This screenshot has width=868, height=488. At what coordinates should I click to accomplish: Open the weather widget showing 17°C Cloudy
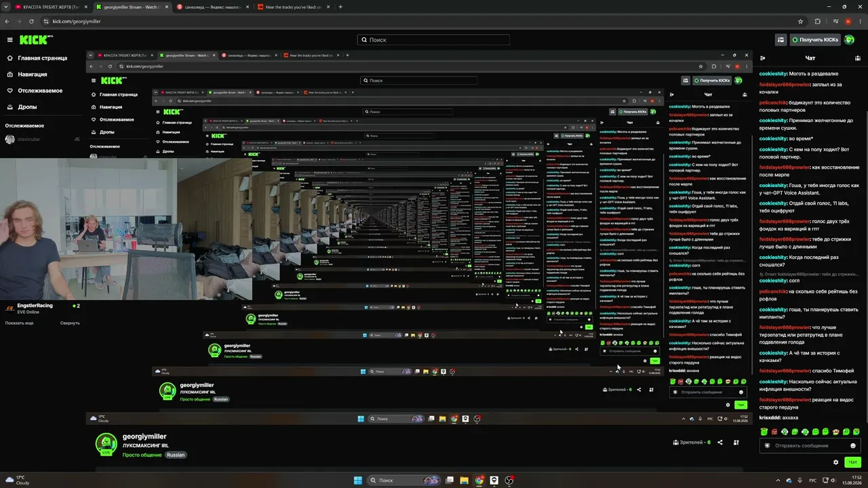(x=18, y=481)
